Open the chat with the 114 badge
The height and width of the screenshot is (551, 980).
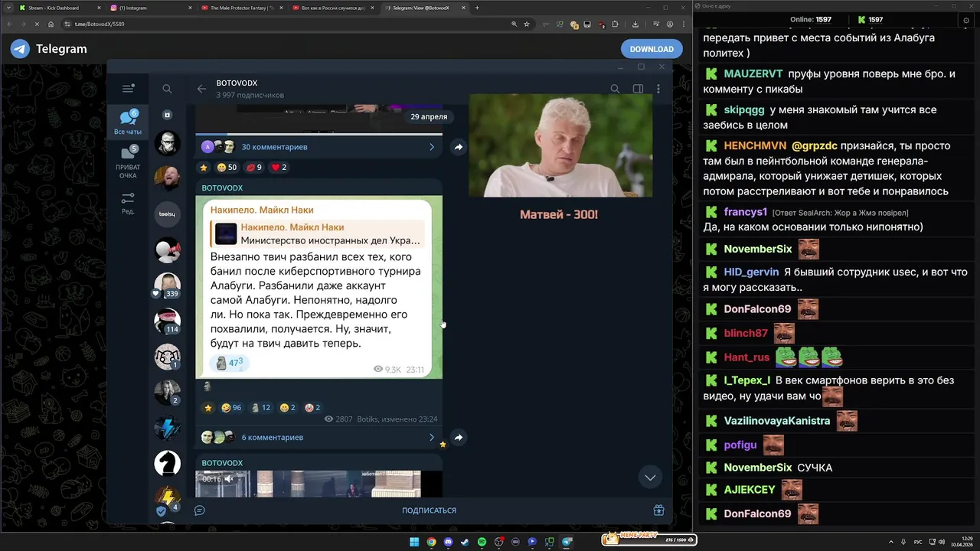(167, 321)
